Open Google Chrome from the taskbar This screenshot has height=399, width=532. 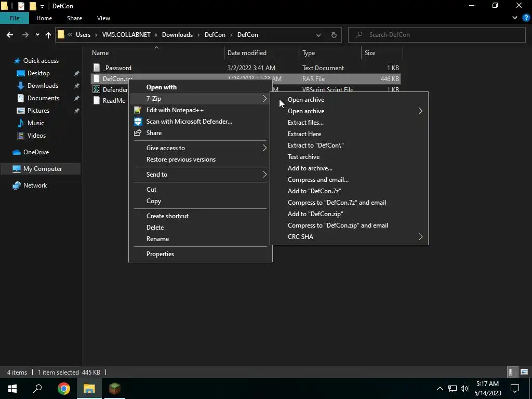click(63, 389)
